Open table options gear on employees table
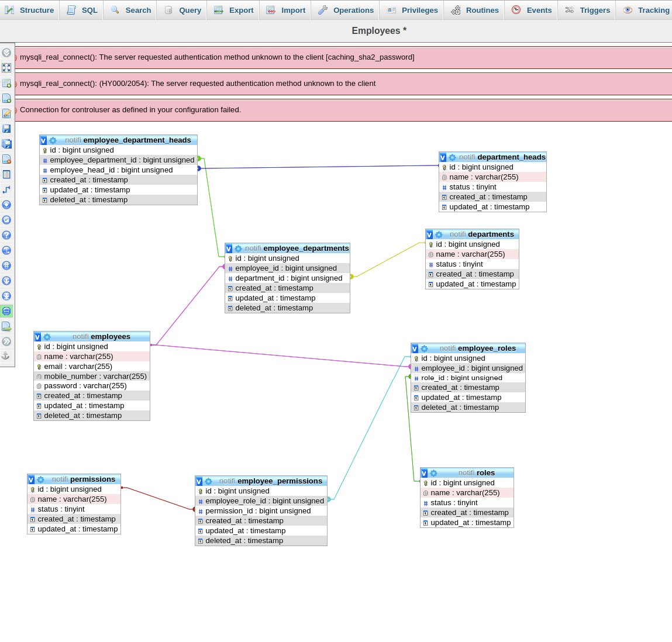Screen dimensions: 672x642 [x=47, y=336]
